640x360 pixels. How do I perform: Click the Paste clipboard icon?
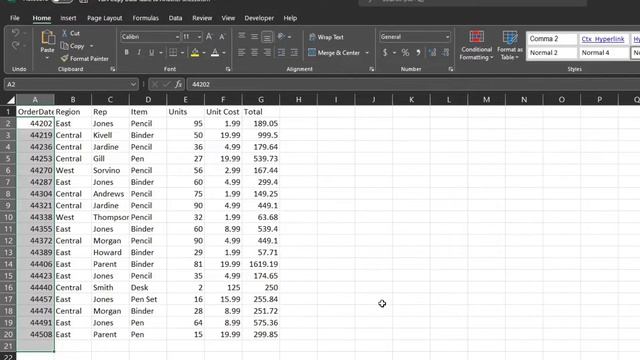click(x=47, y=38)
